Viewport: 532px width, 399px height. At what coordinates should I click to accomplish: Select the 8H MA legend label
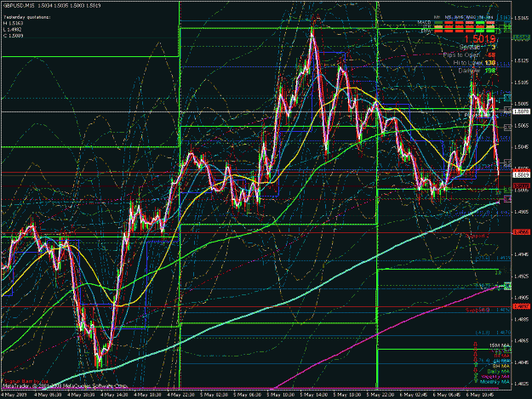pyautogui.click(x=501, y=366)
